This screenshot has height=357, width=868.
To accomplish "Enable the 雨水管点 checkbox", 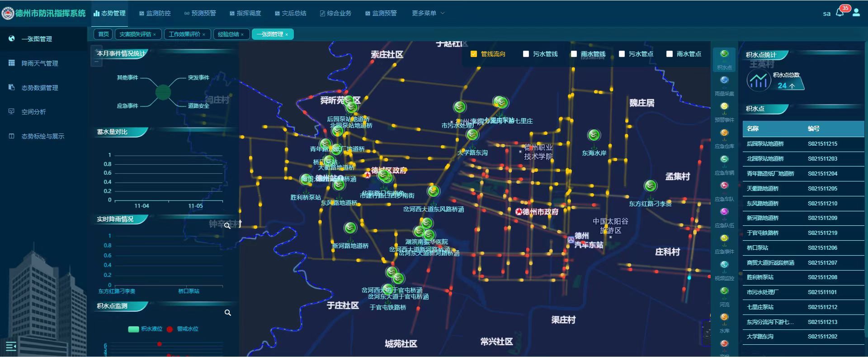I will click(670, 54).
